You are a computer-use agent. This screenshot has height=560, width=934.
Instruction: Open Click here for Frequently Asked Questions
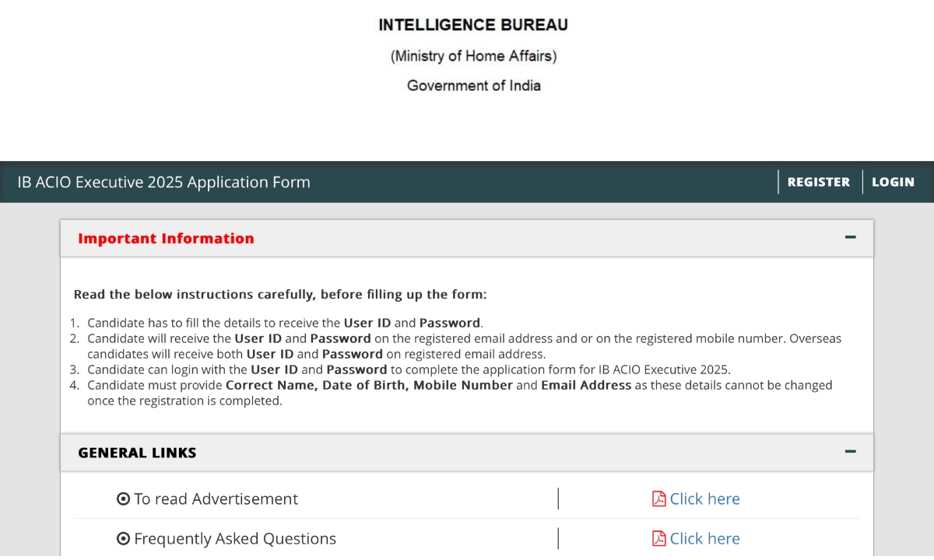[705, 538]
